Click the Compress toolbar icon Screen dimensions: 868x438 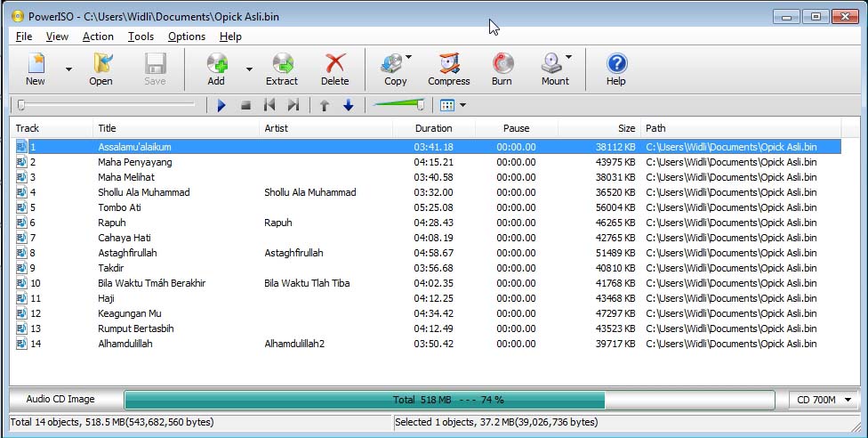pyautogui.click(x=449, y=63)
